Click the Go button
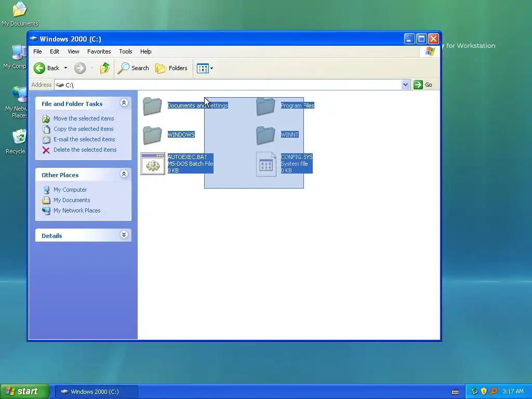The image size is (532, 399). pyautogui.click(x=423, y=85)
